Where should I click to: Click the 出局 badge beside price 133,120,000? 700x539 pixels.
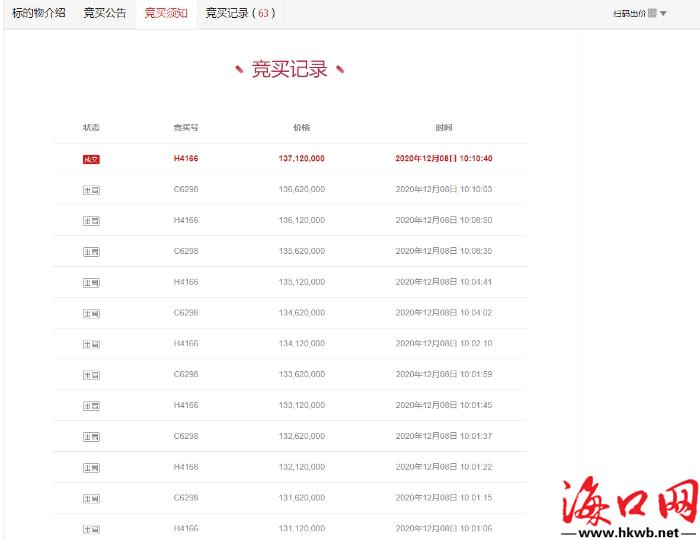coord(91,406)
